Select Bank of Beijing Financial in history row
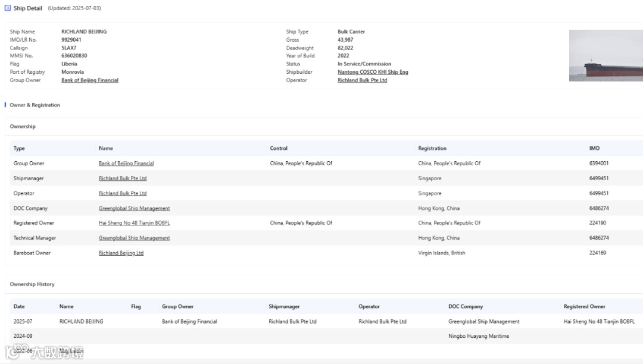The width and height of the screenshot is (643, 364). click(x=189, y=321)
